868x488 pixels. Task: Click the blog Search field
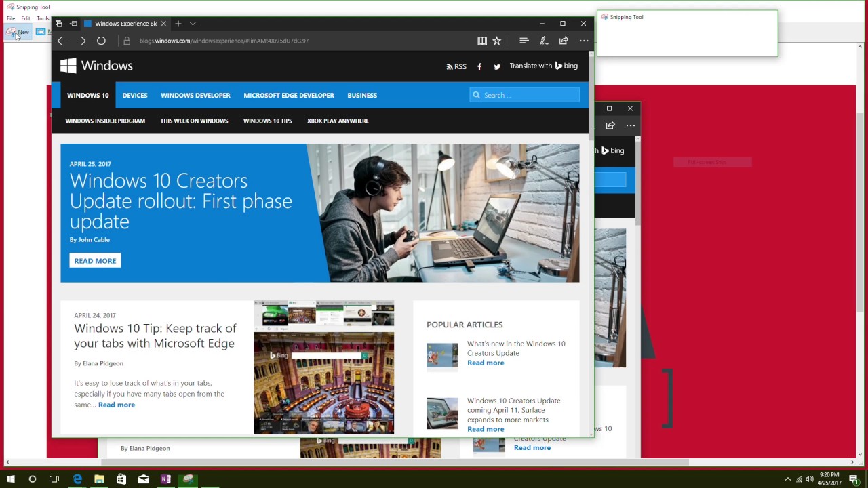[x=524, y=95]
